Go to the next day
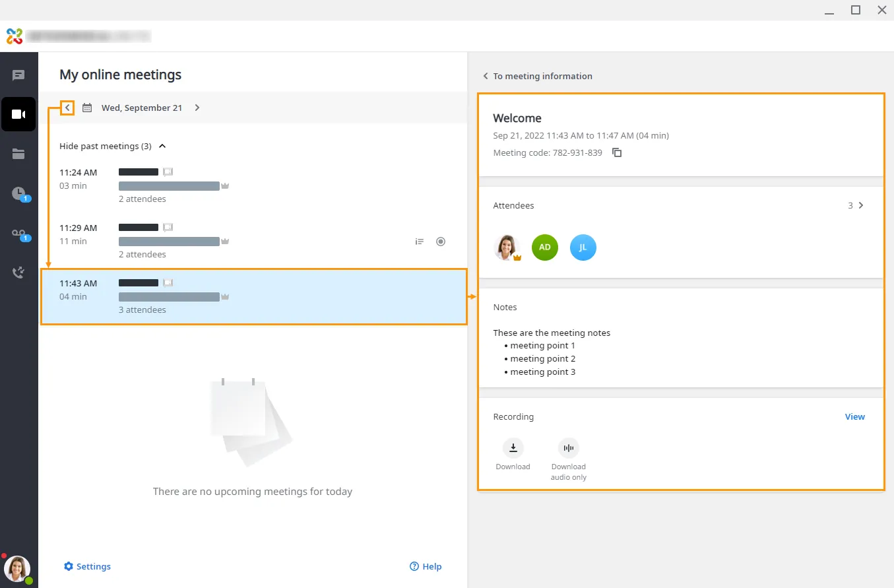Viewport: 894px width, 588px height. (x=197, y=108)
